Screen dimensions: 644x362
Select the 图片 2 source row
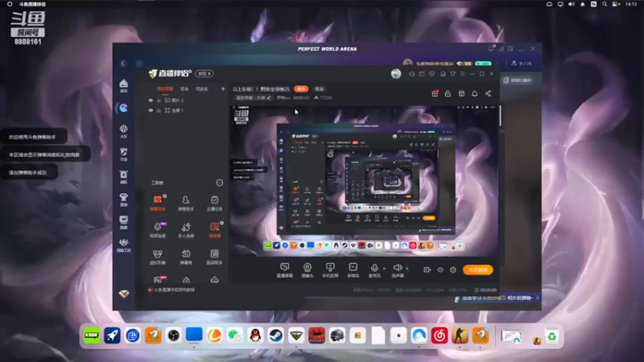pos(187,100)
